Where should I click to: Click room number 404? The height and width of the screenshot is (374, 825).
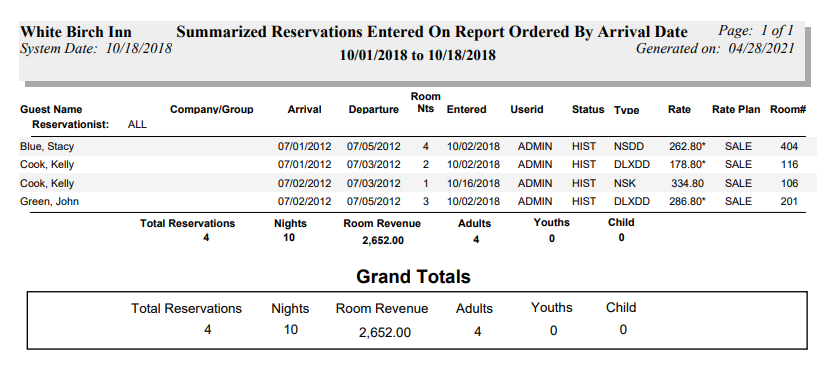tap(789, 146)
